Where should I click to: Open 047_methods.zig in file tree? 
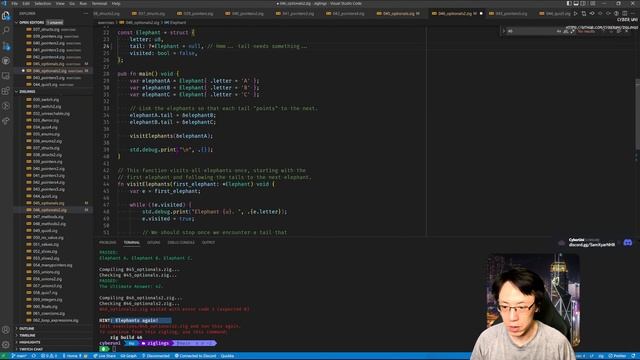click(53, 217)
